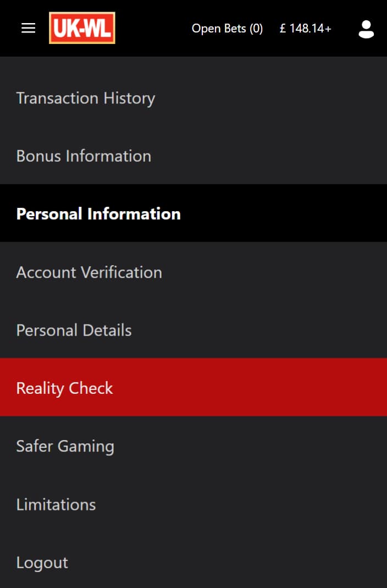Open Personal Details page
Image resolution: width=387 pixels, height=588 pixels.
(193, 330)
